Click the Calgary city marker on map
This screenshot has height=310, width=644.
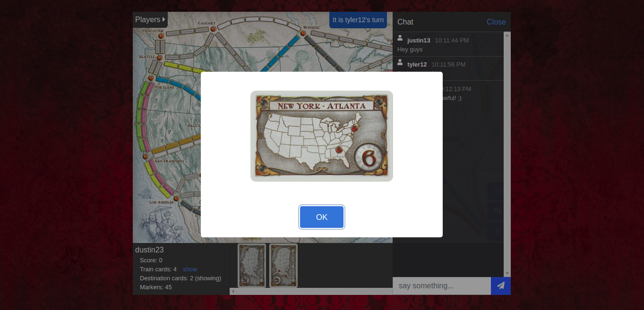pos(213,29)
